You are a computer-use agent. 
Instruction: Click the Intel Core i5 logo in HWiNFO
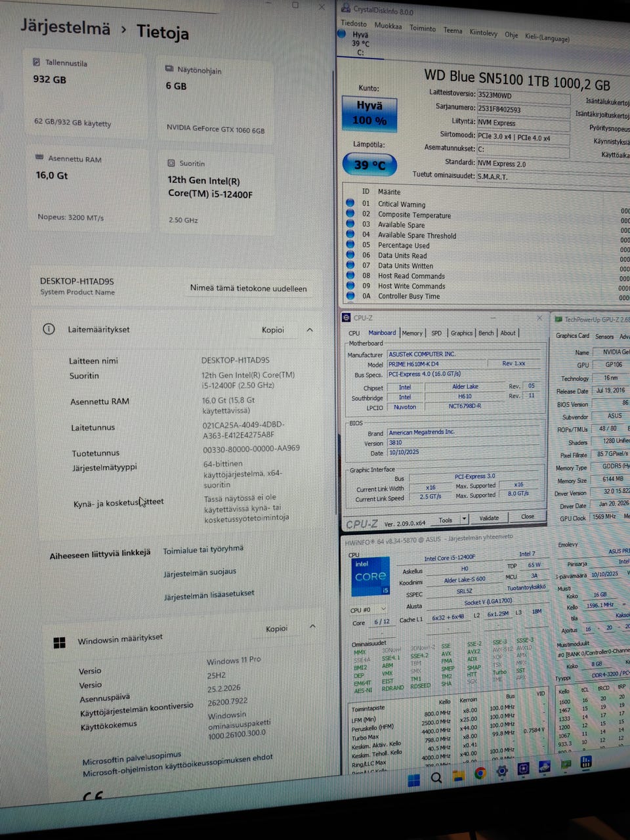tap(371, 576)
